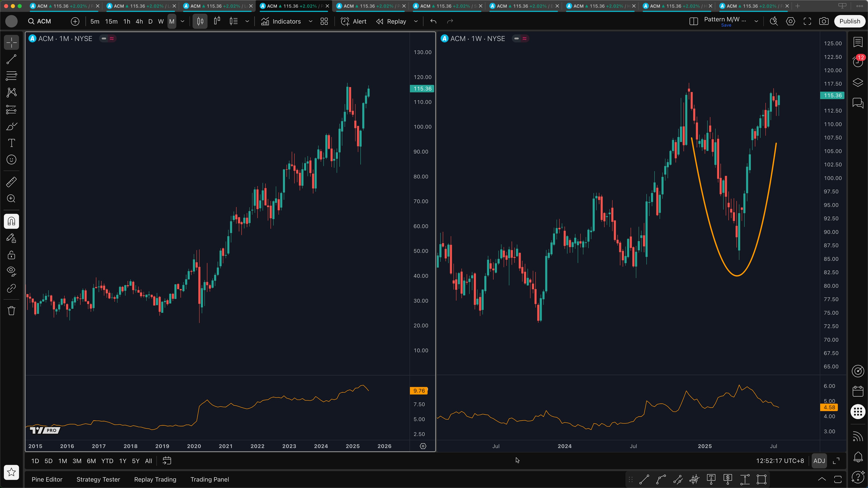Viewport: 868px width, 488px height.
Task: Expand the indicators favorites dropdown
Action: click(x=311, y=21)
